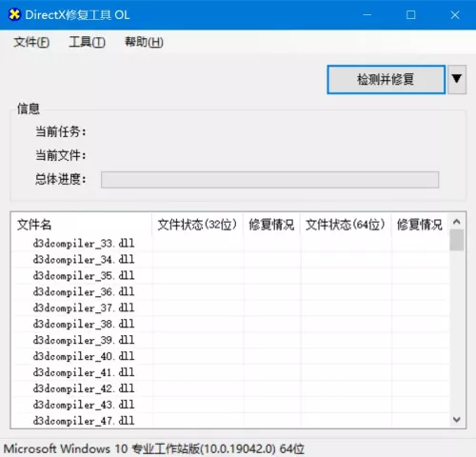Click the scroll down arrow in file list
Screen dimensions: 476x457
(457, 420)
